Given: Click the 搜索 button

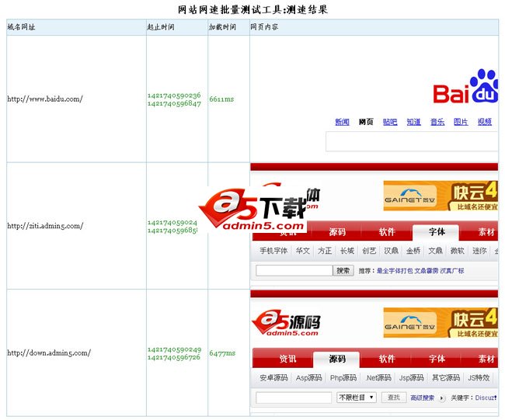Looking at the screenshot, I should pos(343,270).
